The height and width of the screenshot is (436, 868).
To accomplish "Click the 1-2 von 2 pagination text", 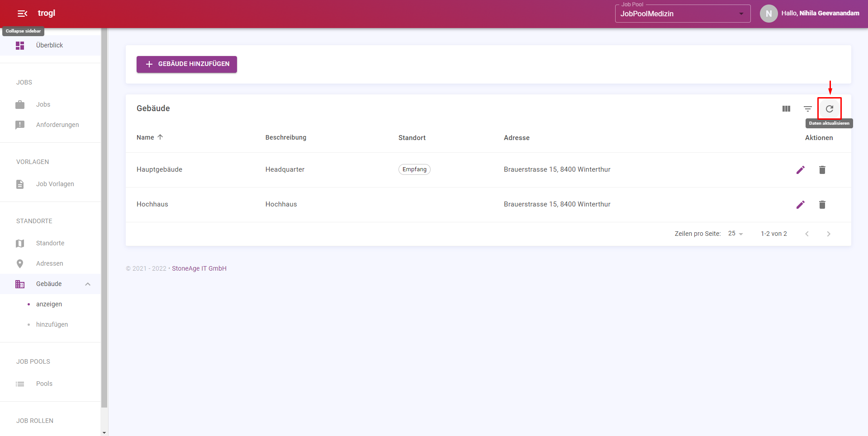I will click(x=774, y=234).
